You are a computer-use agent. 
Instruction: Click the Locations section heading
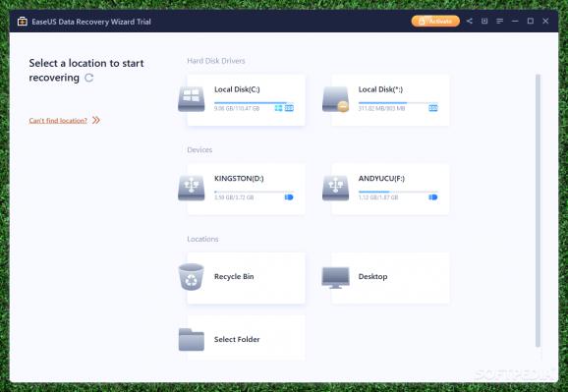[202, 239]
